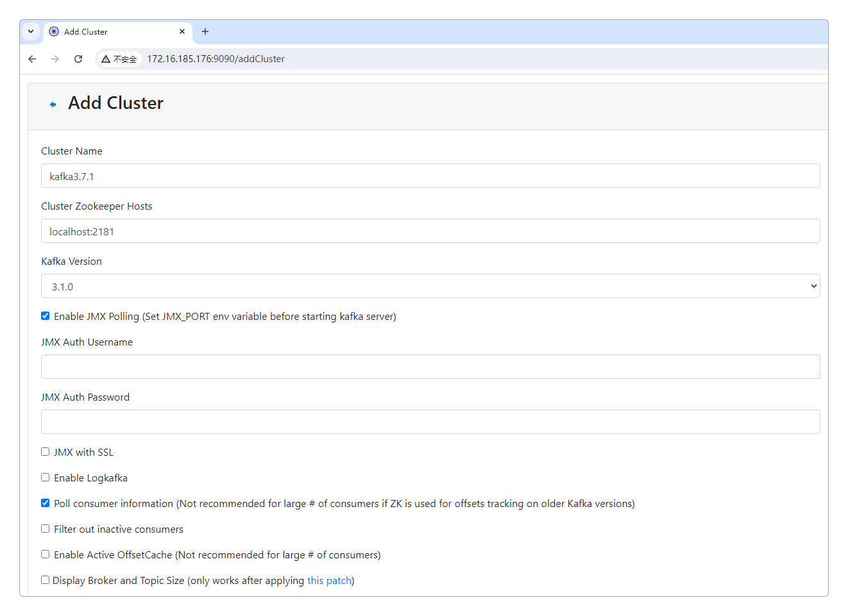Open the 'this patch' link
This screenshot has width=848, height=616.
[329, 581]
